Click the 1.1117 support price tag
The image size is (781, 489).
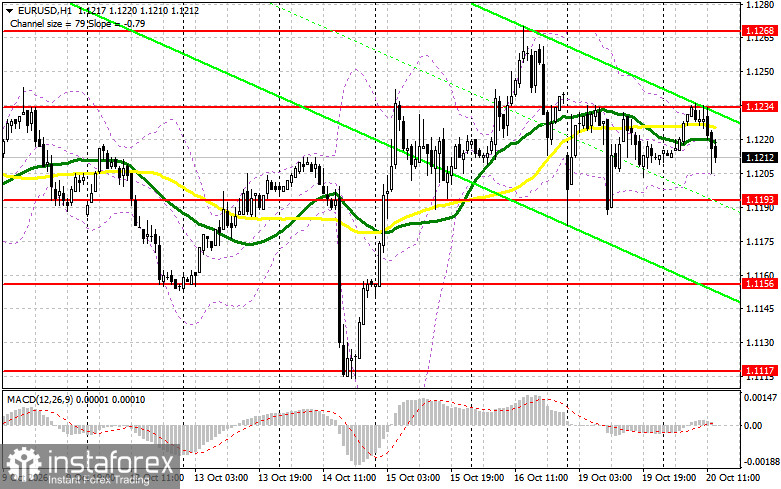[759, 370]
